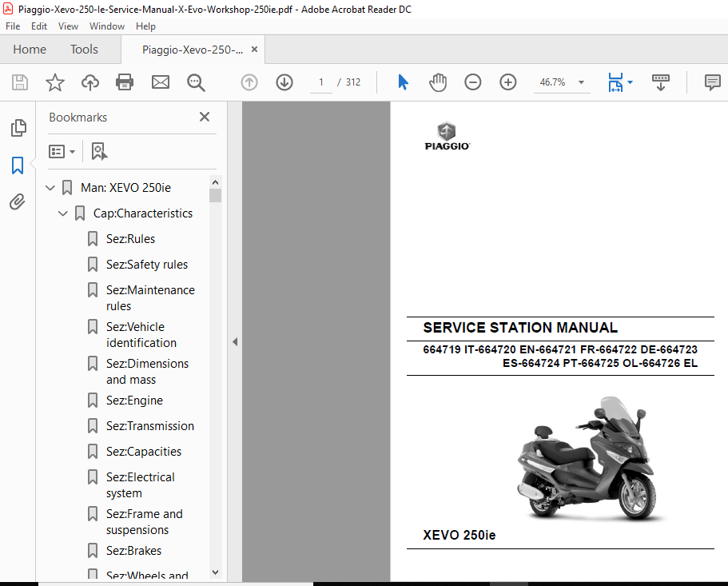728x586 pixels.
Task: Click the Fit width page icon
Action: click(615, 82)
